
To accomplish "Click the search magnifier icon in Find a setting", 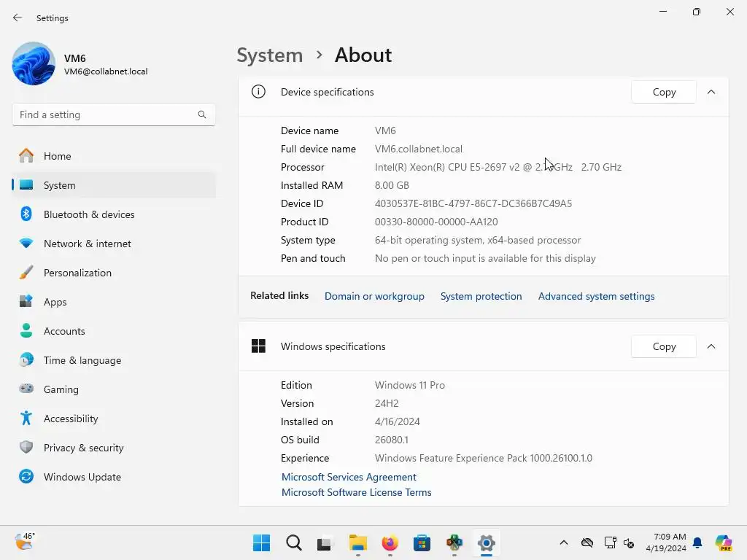I will tap(202, 114).
